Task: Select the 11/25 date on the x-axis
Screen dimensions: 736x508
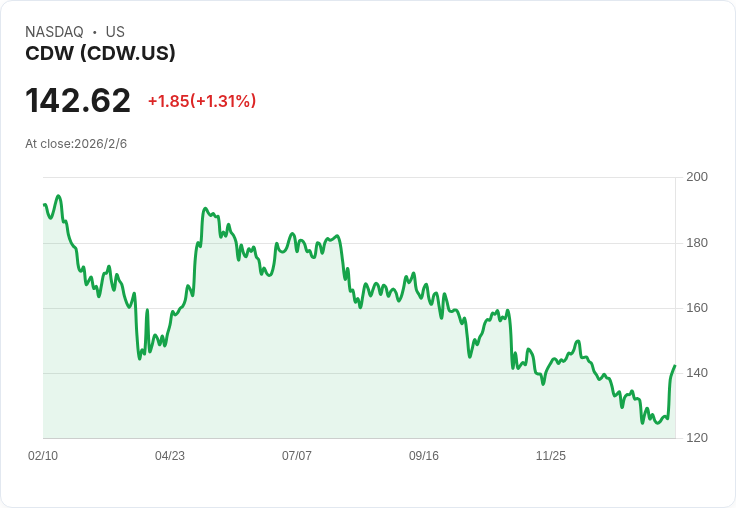Action: pyautogui.click(x=551, y=456)
